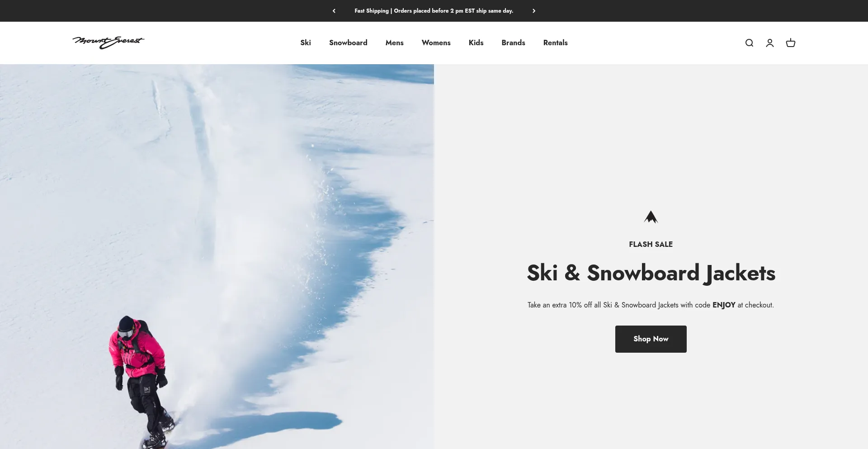Show next announcement with right chevron
868x449 pixels.
534,11
